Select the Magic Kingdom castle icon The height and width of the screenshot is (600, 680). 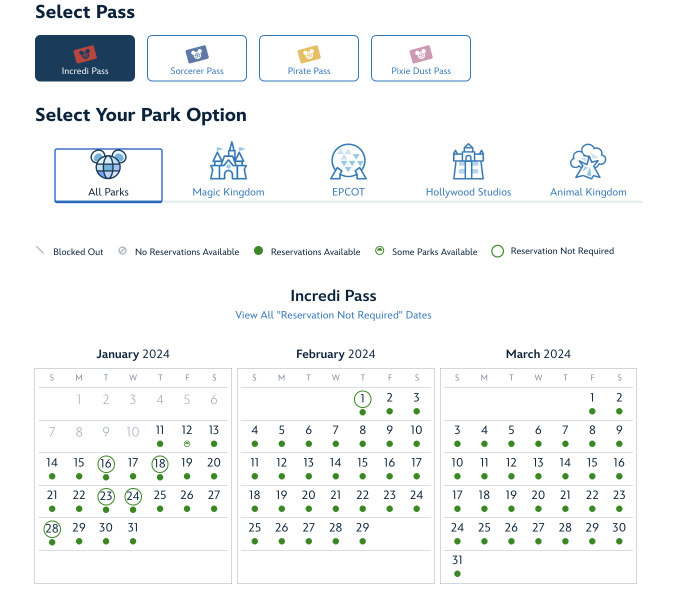click(228, 162)
